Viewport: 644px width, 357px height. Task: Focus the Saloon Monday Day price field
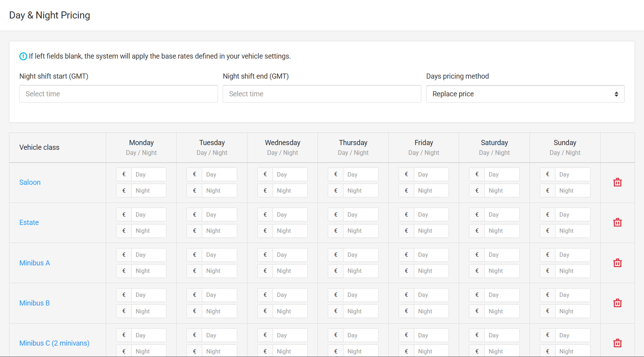click(148, 175)
